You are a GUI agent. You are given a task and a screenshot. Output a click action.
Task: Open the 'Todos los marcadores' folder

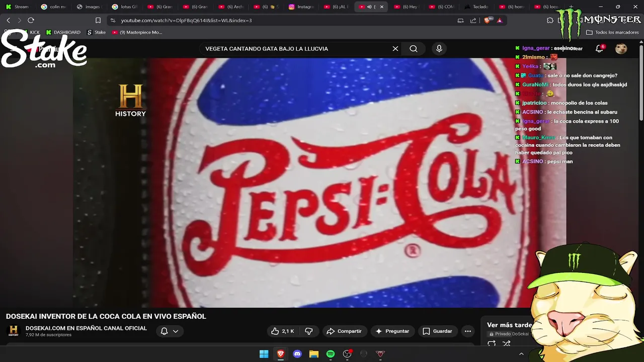tap(612, 32)
